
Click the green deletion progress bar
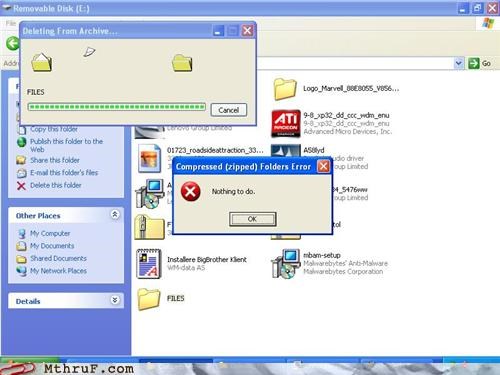click(117, 107)
